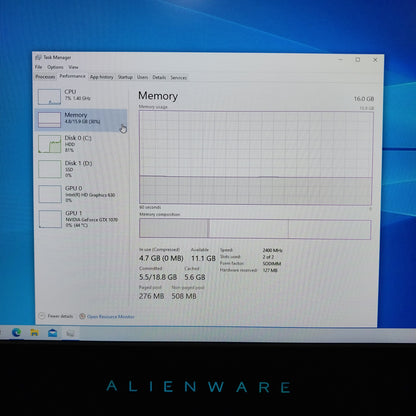Open the View menu

click(73, 67)
